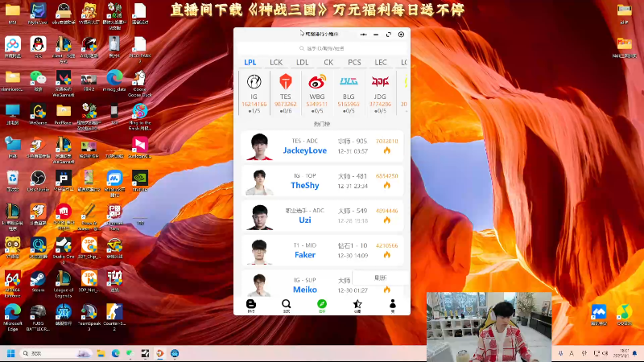Click the flame icon on Faker's row
This screenshot has height=362, width=644.
[387, 255]
